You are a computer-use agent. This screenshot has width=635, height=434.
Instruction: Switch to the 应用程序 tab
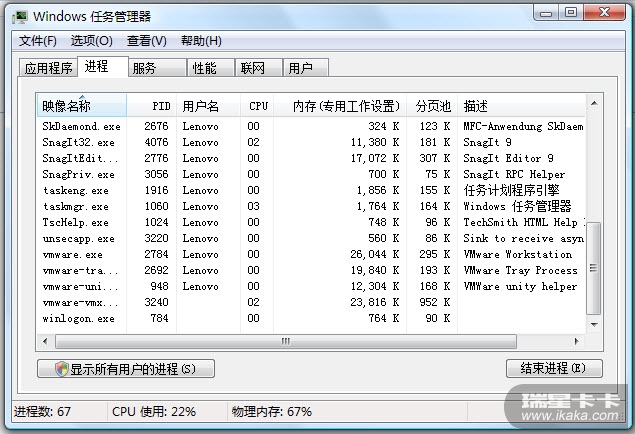point(48,68)
